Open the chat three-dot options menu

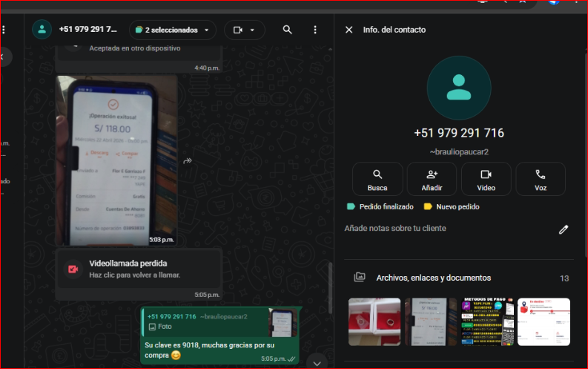pyautogui.click(x=315, y=30)
